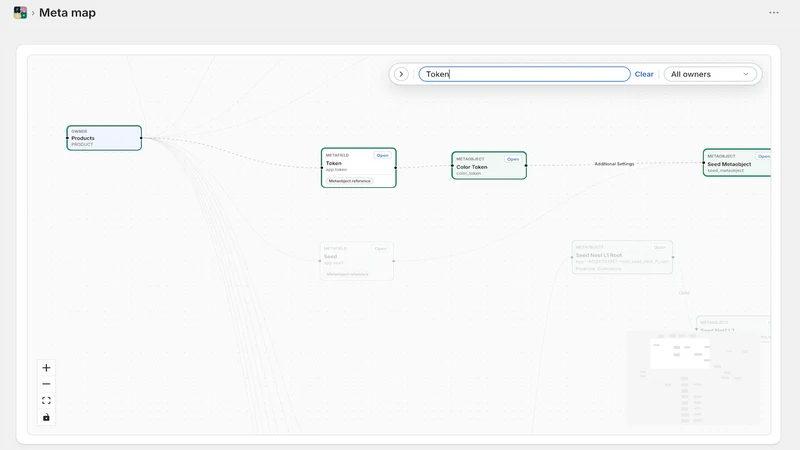
Task: Toggle the canvas interactivity lock
Action: tap(46, 417)
